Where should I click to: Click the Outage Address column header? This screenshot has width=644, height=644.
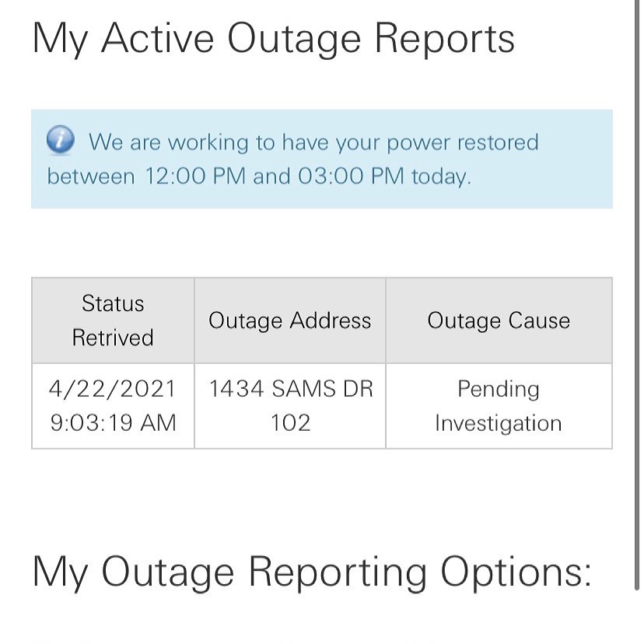tap(290, 320)
